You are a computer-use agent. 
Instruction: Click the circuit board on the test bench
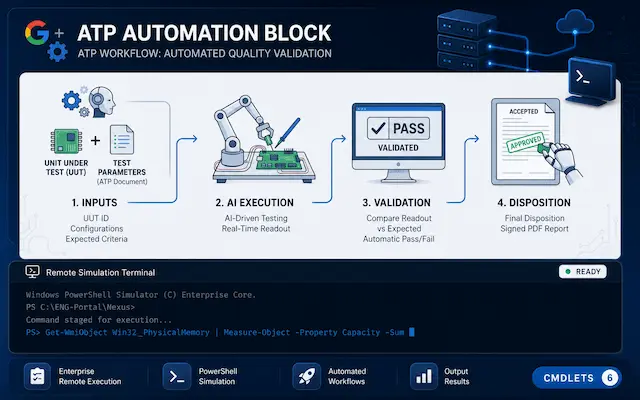(278, 160)
